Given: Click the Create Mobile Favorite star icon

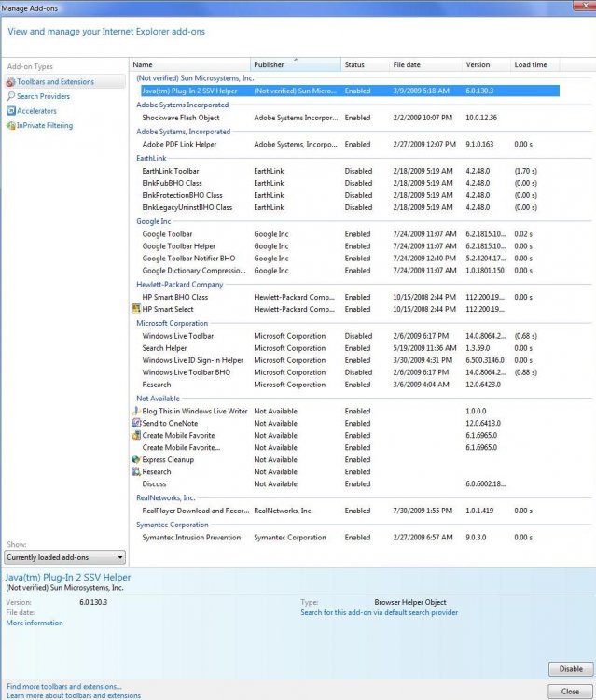Looking at the screenshot, I should 136,435.
